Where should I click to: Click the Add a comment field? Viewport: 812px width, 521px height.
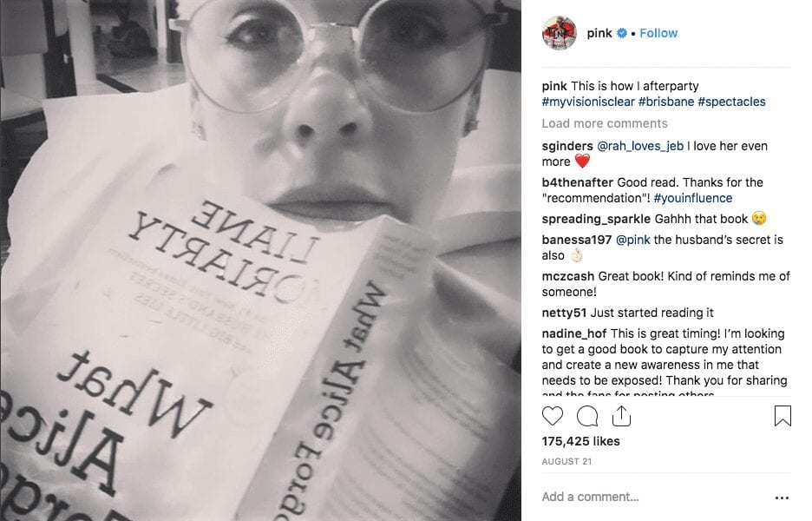(x=652, y=497)
